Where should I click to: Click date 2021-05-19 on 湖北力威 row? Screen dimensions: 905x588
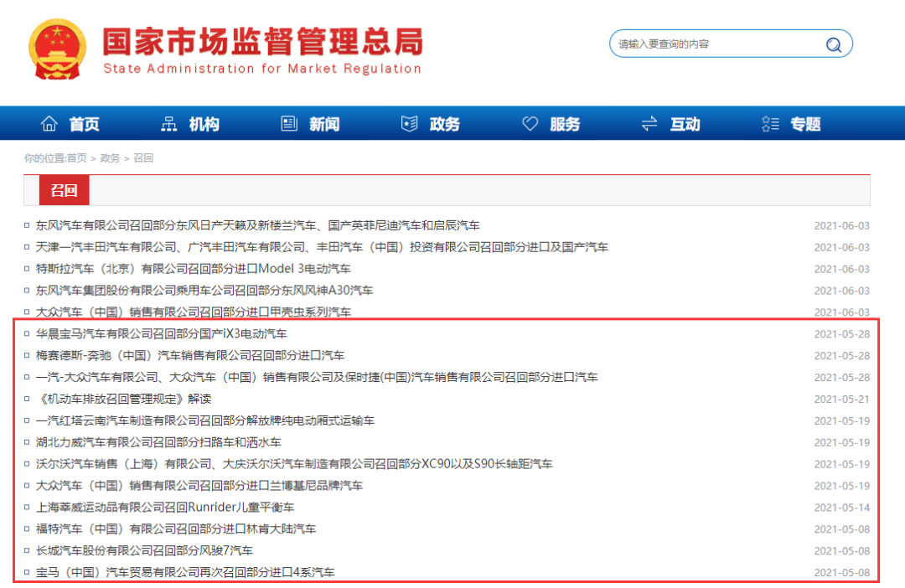[841, 442]
